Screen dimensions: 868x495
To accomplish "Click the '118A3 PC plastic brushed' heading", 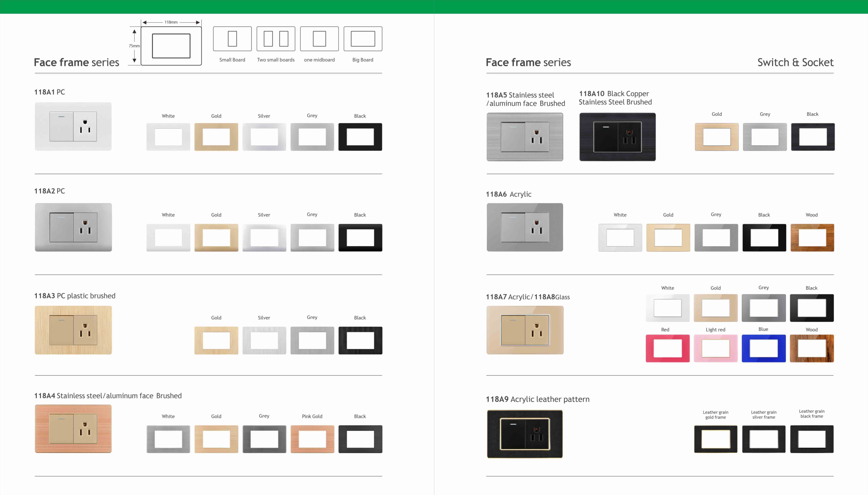I will (75, 296).
